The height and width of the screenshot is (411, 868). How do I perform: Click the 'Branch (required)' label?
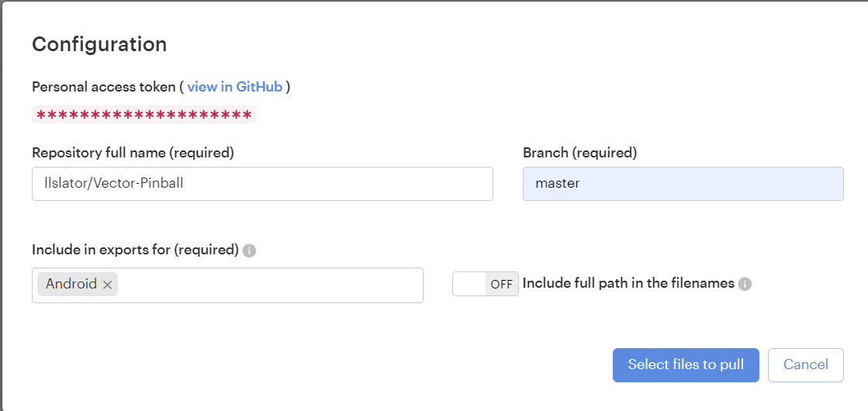click(x=579, y=153)
